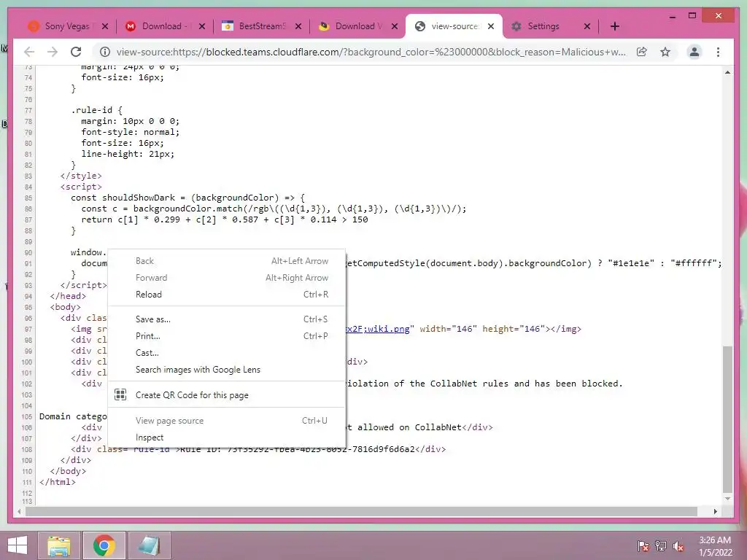Viewport: 747px width, 560px height.
Task: Open File Explorer from the taskbar
Action: (x=59, y=545)
